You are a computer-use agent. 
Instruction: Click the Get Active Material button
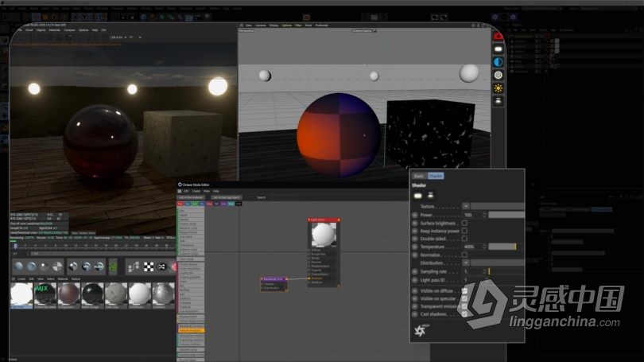[x=191, y=197]
